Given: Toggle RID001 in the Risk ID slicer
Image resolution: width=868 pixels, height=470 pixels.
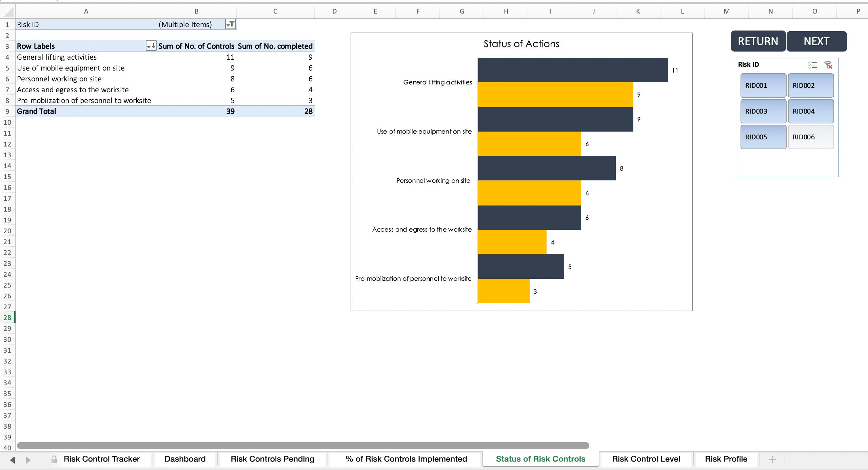Looking at the screenshot, I should [x=763, y=85].
